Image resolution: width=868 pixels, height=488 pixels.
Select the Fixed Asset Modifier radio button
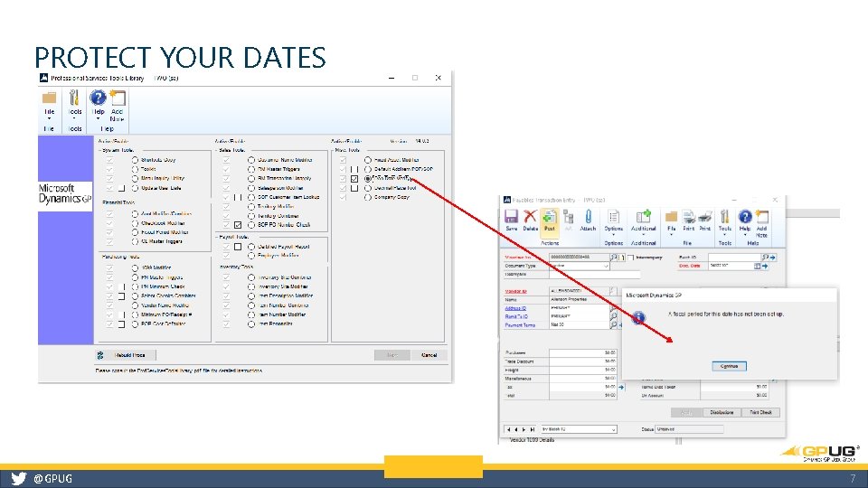(x=368, y=160)
